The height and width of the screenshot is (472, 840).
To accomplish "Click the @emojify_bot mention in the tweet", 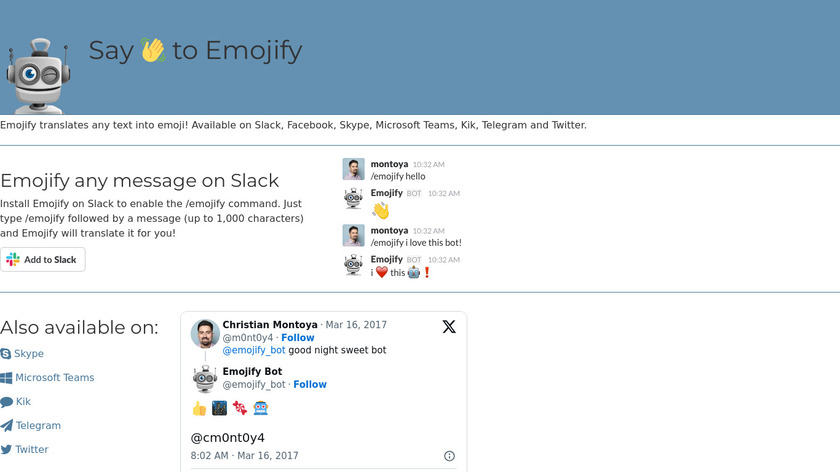I will (254, 351).
